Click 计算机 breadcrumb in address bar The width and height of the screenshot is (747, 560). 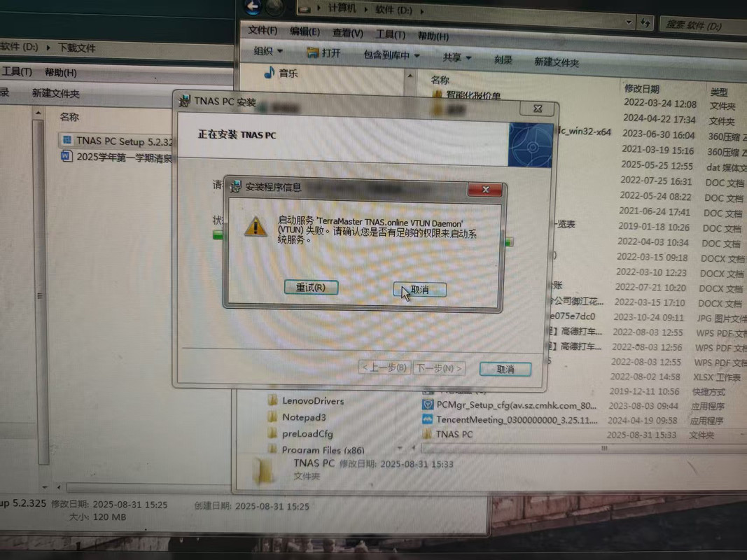[342, 8]
